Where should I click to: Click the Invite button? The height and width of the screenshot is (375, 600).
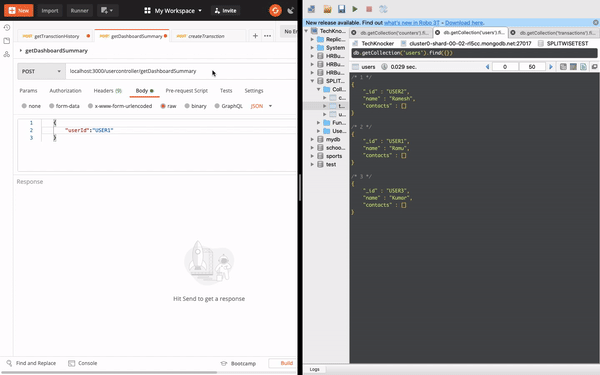tap(225, 11)
